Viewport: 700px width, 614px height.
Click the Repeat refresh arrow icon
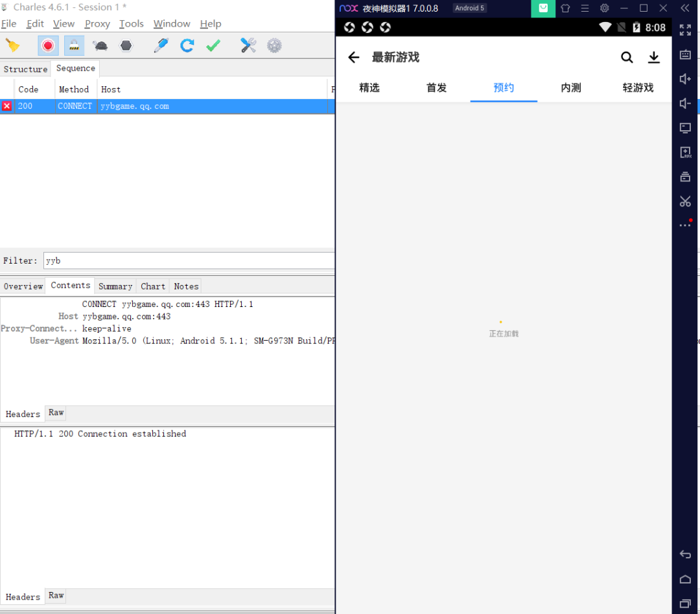click(x=187, y=45)
